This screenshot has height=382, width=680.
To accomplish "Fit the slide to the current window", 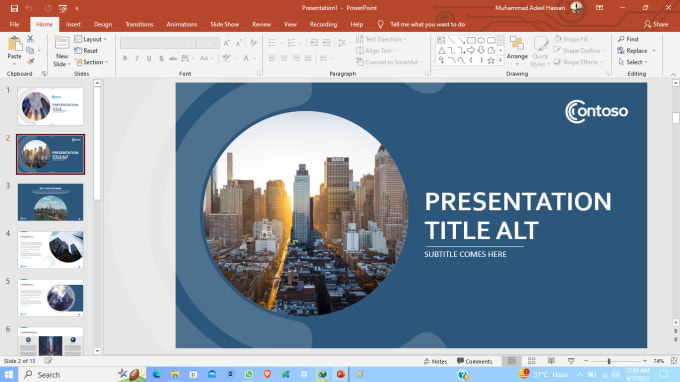I will (x=673, y=361).
